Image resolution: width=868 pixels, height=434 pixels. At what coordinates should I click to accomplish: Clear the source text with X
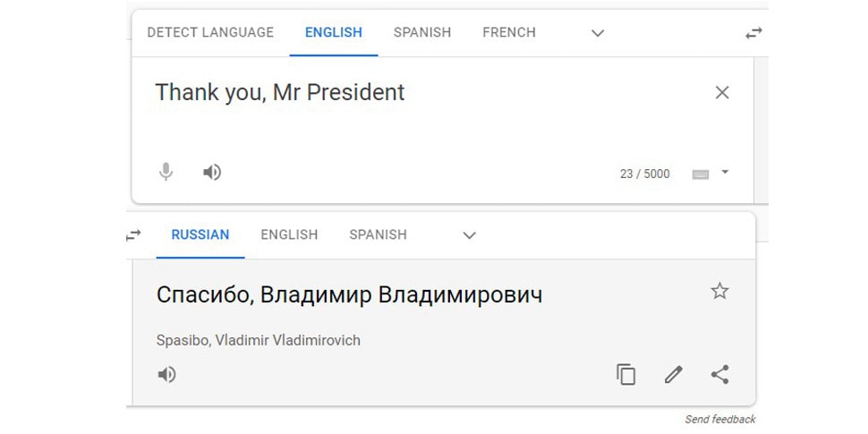[x=722, y=92]
